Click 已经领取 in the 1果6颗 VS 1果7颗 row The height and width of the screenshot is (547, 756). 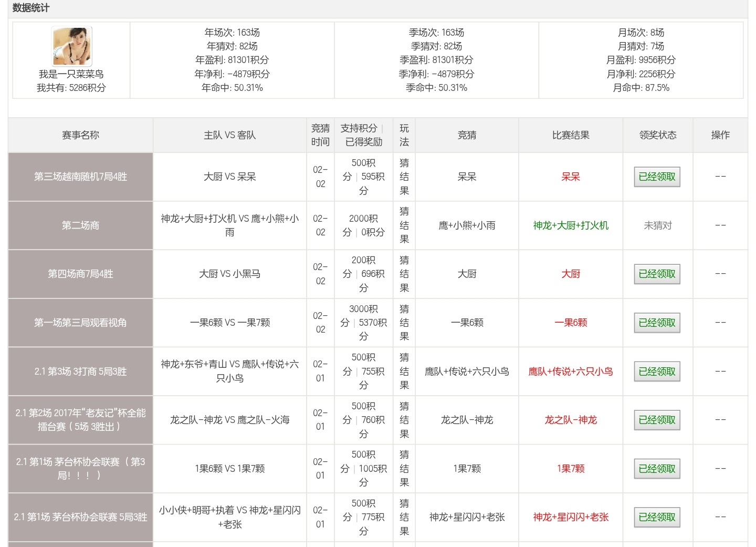pos(657,469)
